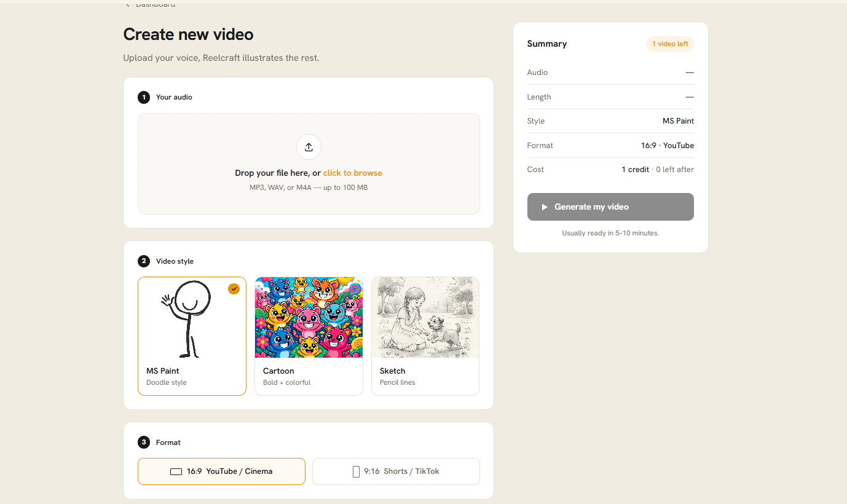Click the 'Length' label in Summary
The image size is (847, 504).
539,97
